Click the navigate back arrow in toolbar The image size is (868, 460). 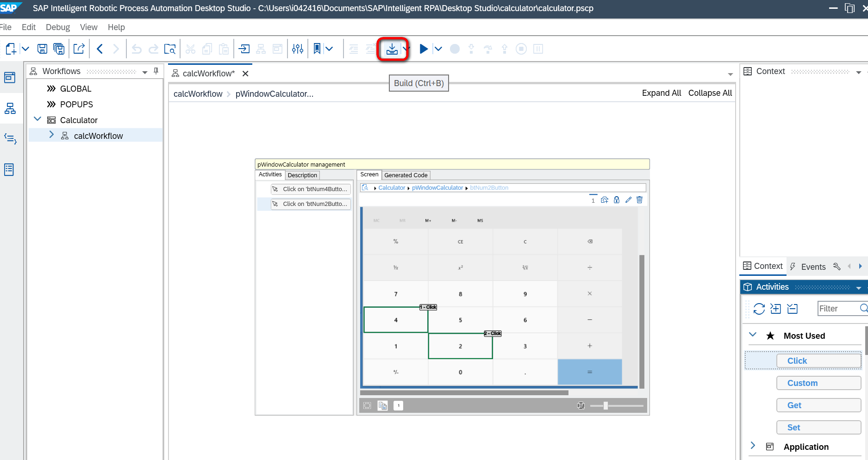(x=100, y=49)
